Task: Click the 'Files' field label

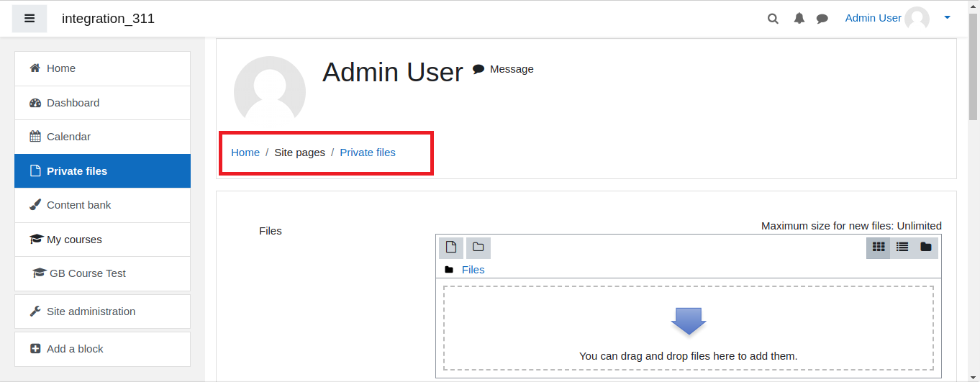Action: pos(271,231)
